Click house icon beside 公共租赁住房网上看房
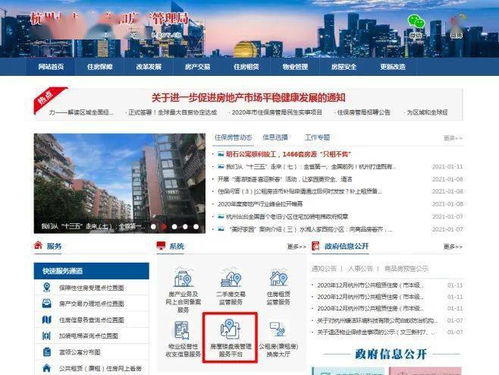The height and width of the screenshot is (375, 499). 47,368
